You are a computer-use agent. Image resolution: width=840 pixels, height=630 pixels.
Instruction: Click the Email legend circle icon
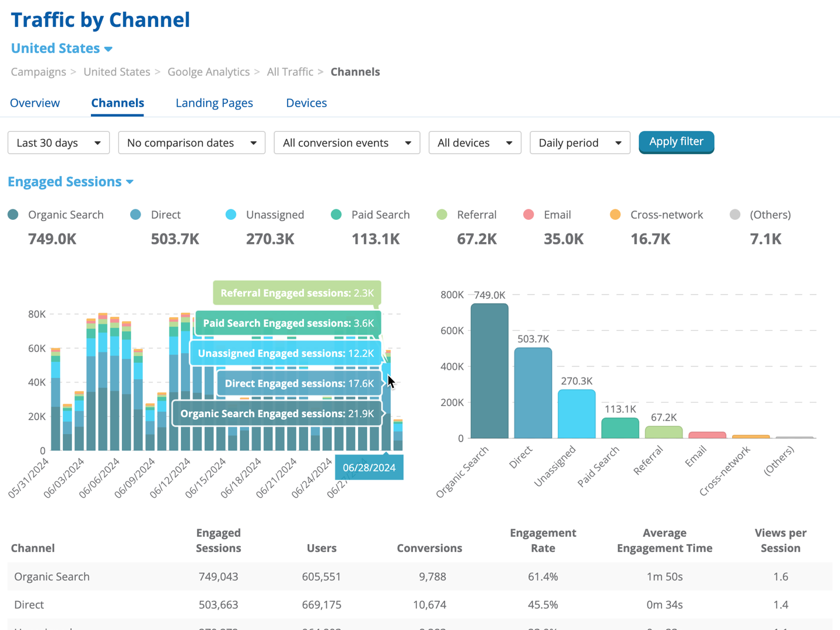[529, 215]
